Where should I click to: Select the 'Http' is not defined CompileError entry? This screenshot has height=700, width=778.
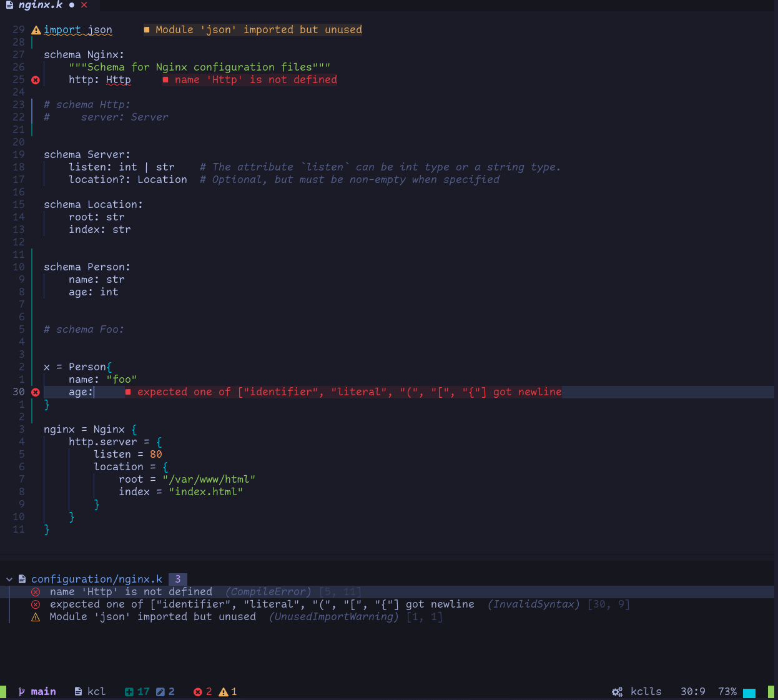tap(387, 592)
